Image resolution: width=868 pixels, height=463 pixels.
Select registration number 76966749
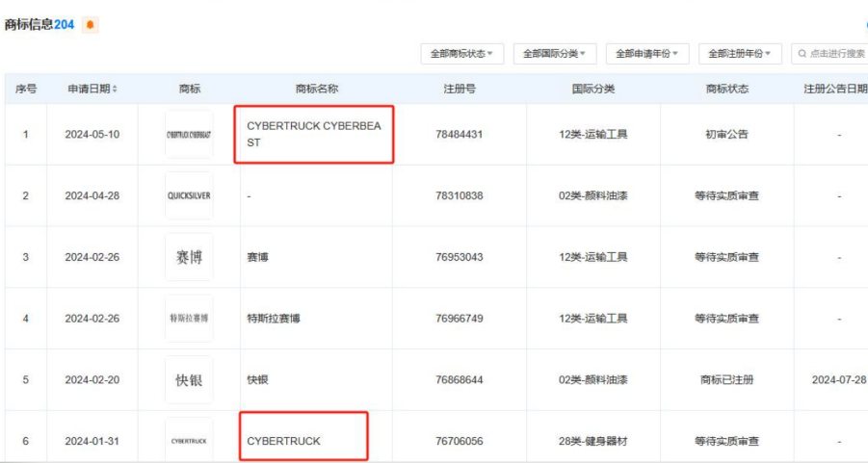(x=459, y=319)
